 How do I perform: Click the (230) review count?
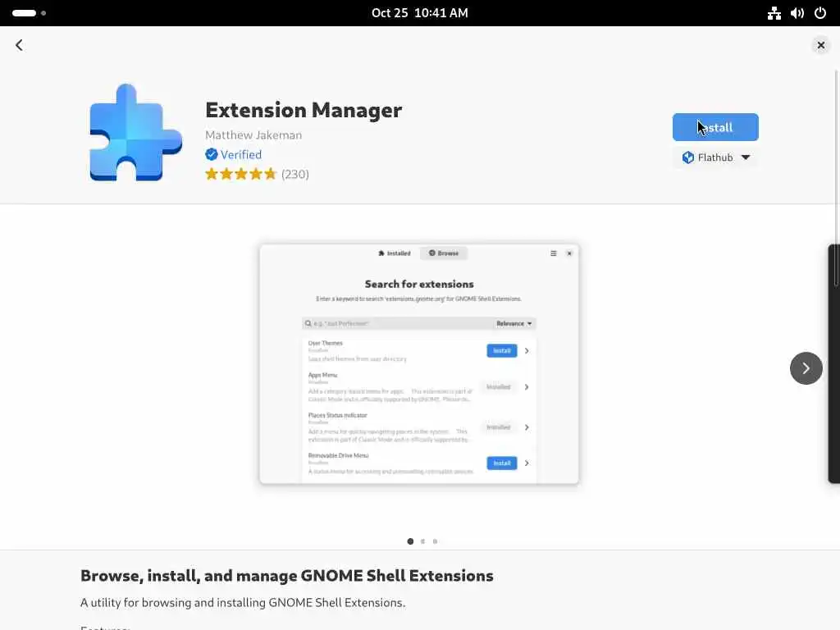click(x=295, y=174)
